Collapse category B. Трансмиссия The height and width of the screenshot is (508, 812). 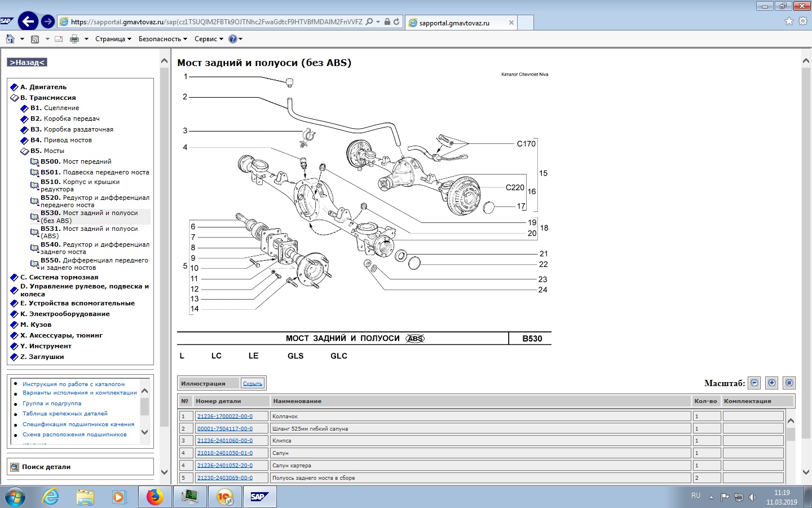pyautogui.click(x=14, y=98)
